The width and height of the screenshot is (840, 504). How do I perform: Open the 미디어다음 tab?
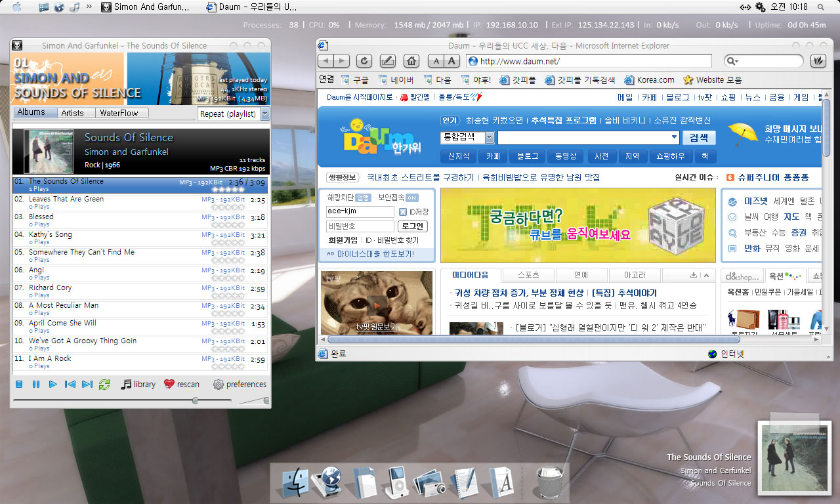pyautogui.click(x=471, y=275)
